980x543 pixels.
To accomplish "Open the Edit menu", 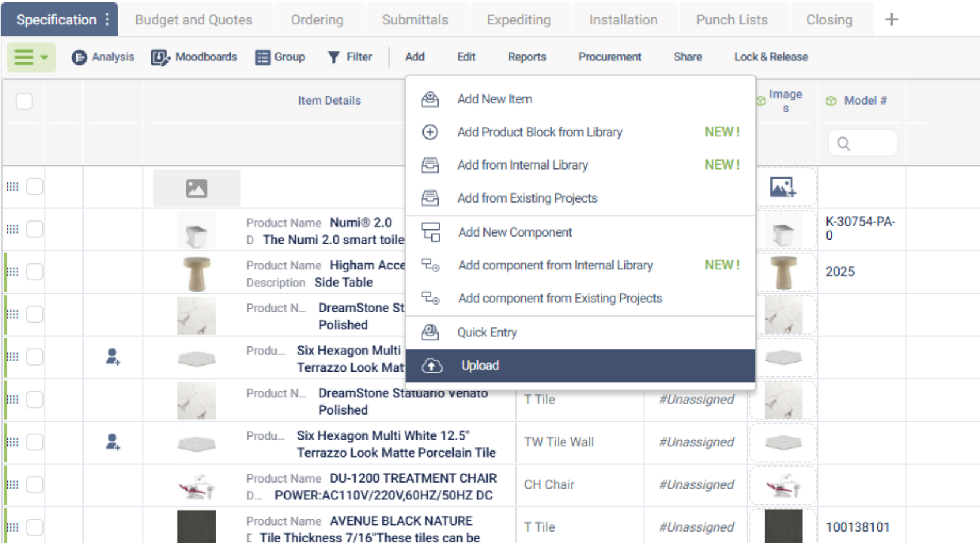I will (x=466, y=57).
